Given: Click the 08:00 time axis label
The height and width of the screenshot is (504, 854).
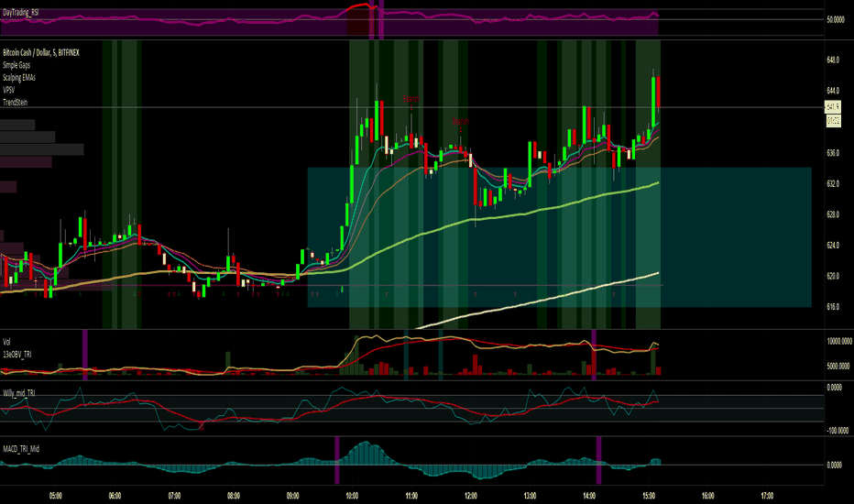Looking at the screenshot, I should coord(233,496).
